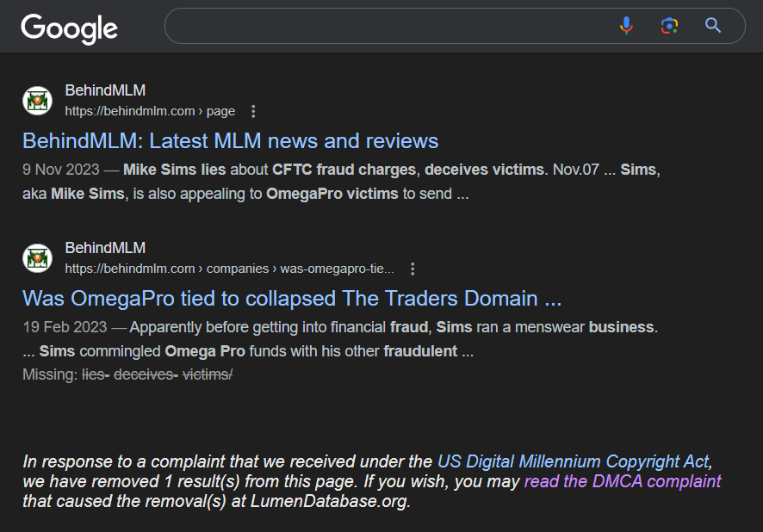Start voice search with the microphone icon
Image resolution: width=763 pixels, height=532 pixels.
pyautogui.click(x=626, y=26)
